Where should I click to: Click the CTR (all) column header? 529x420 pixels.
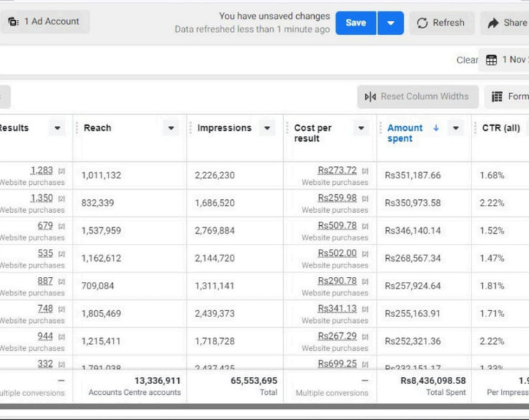coord(499,128)
